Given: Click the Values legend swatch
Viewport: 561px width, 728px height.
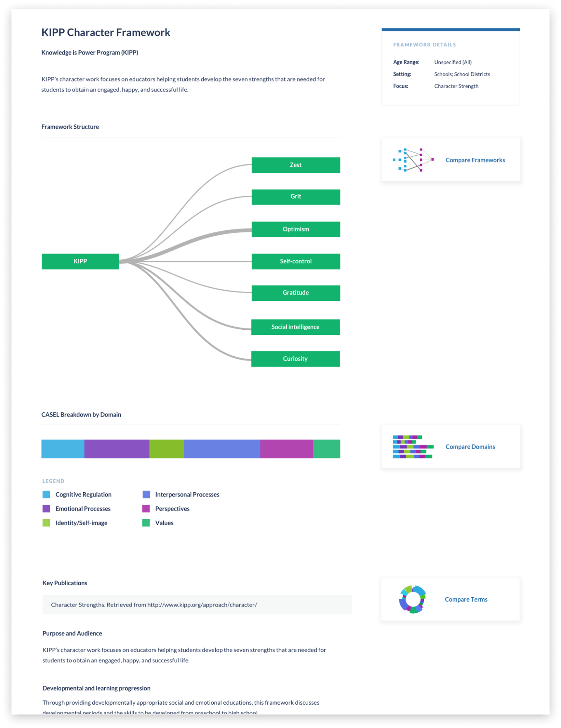Looking at the screenshot, I should pyautogui.click(x=146, y=523).
